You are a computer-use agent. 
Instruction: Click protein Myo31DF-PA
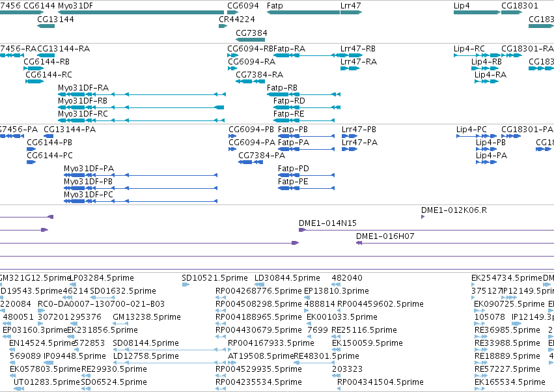(x=141, y=175)
